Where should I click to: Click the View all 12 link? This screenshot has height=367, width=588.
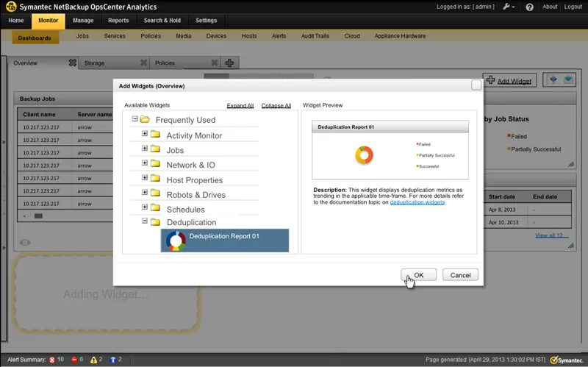coord(552,235)
